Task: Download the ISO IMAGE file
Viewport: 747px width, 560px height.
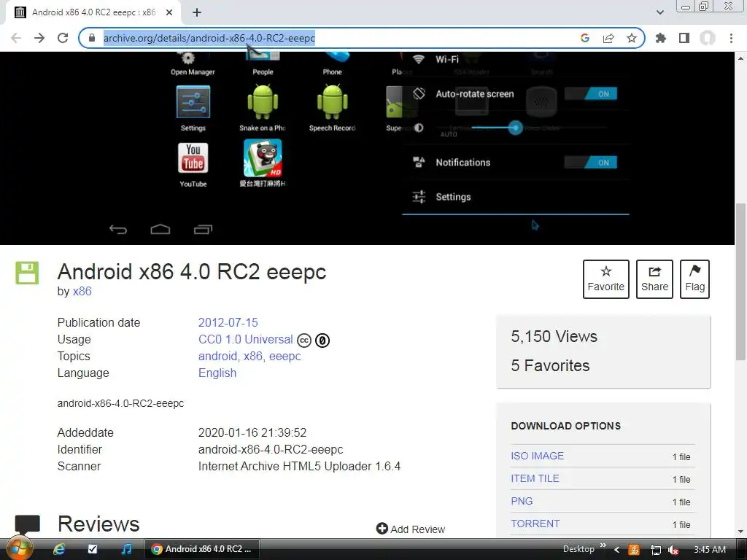Action: tap(538, 456)
